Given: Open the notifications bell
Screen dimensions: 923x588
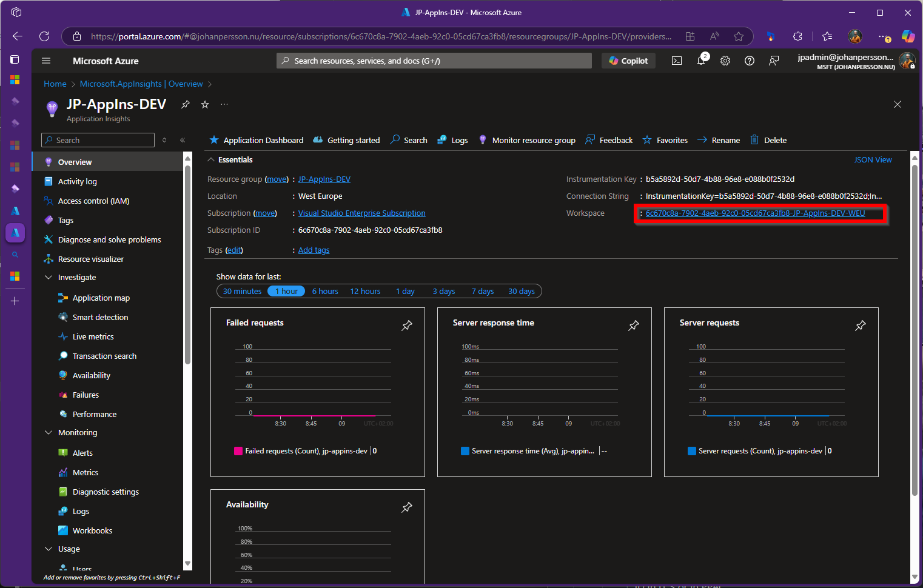Looking at the screenshot, I should tap(701, 61).
